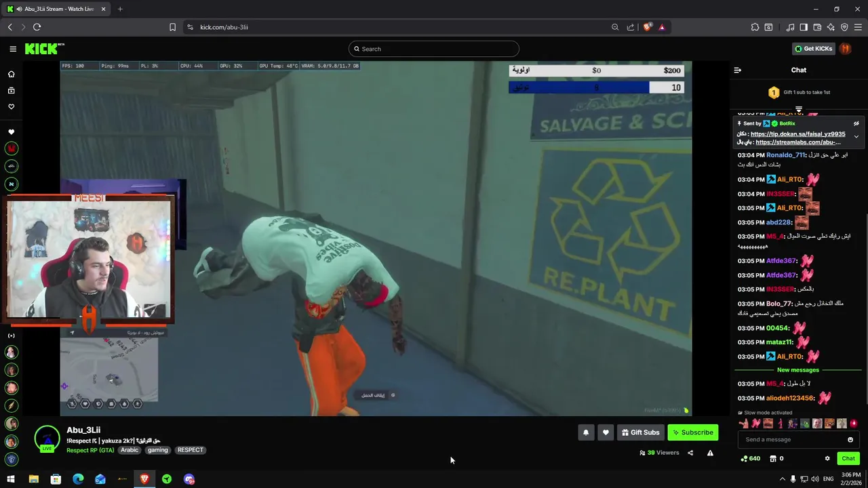Screen dimensions: 868x488
Task: Hide the pinned BotRix message
Action: pyautogui.click(x=856, y=123)
